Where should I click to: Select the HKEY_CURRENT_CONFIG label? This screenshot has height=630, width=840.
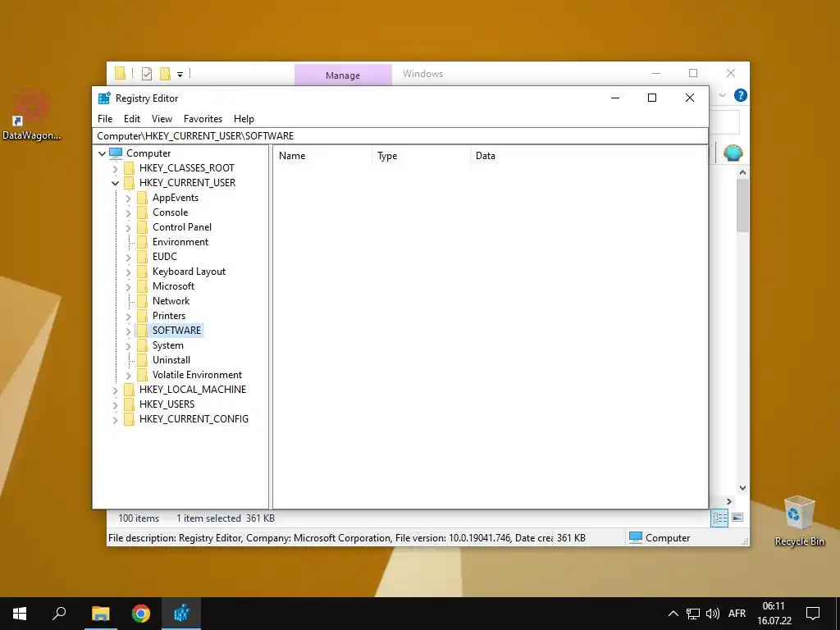click(x=194, y=419)
